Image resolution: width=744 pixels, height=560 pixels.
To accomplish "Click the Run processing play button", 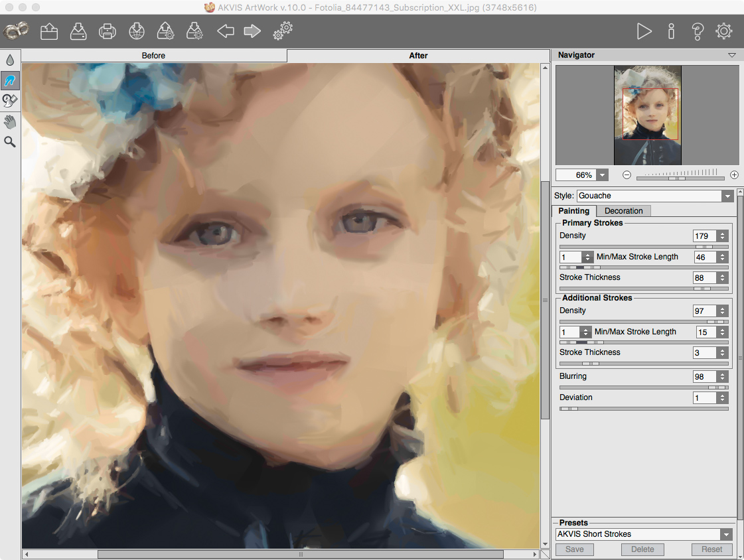I will tap(644, 31).
